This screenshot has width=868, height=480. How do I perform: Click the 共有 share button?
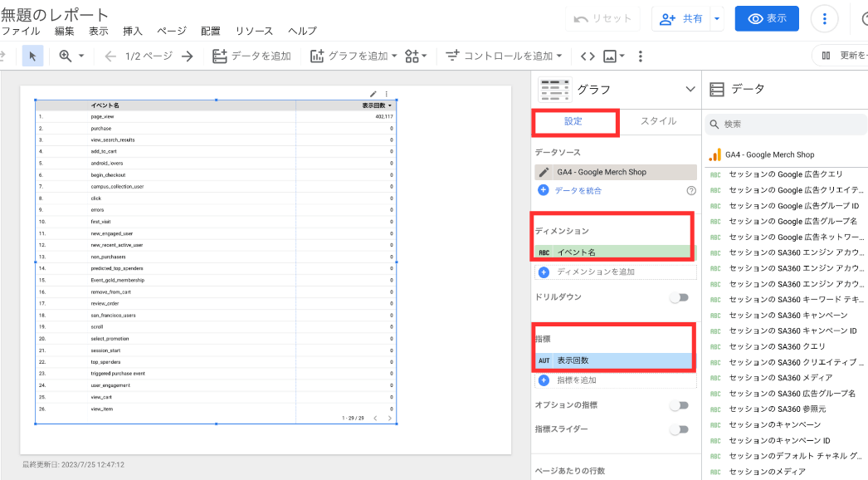[x=681, y=19]
